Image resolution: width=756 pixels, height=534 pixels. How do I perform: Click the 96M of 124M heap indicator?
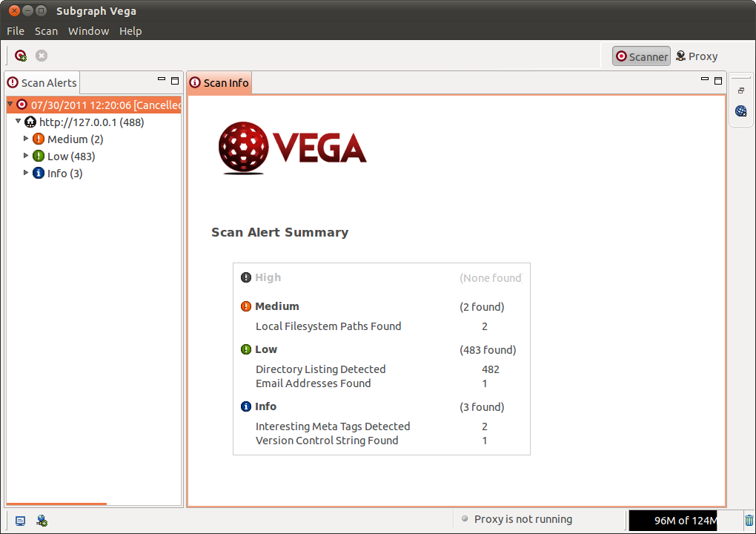coord(673,521)
